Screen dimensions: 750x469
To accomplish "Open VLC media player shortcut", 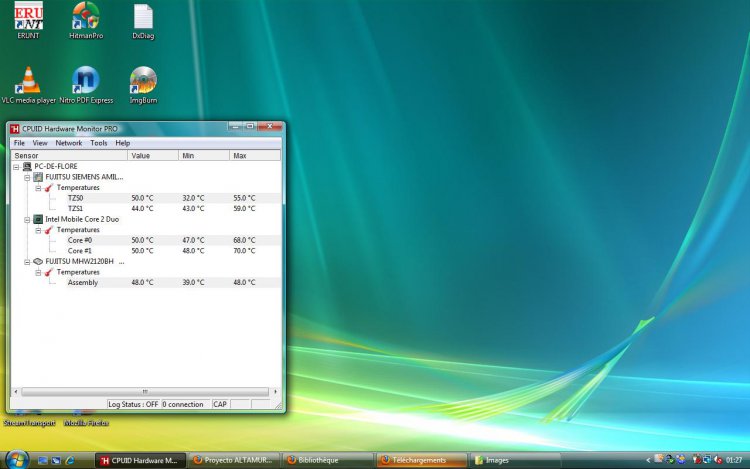I will point(29,85).
